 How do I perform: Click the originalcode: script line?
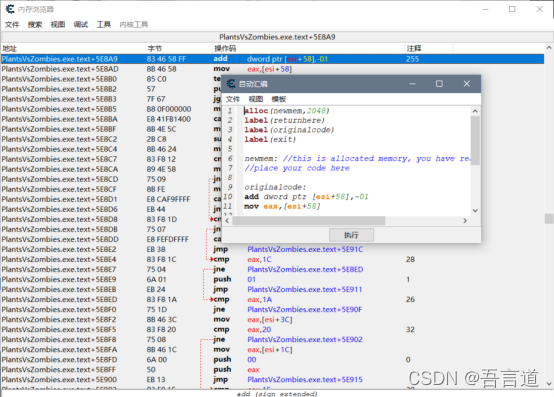275,187
